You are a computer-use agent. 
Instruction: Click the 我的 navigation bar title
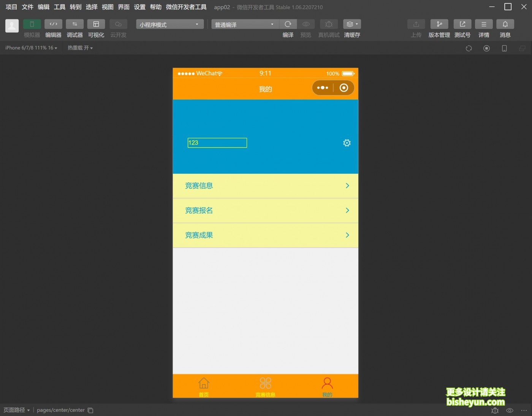click(x=265, y=89)
